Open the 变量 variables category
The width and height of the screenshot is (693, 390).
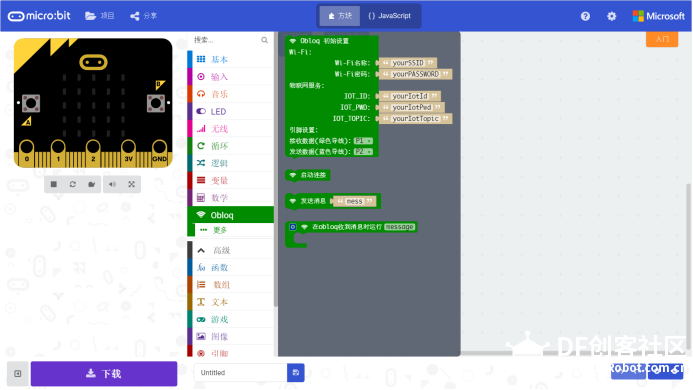(231, 180)
